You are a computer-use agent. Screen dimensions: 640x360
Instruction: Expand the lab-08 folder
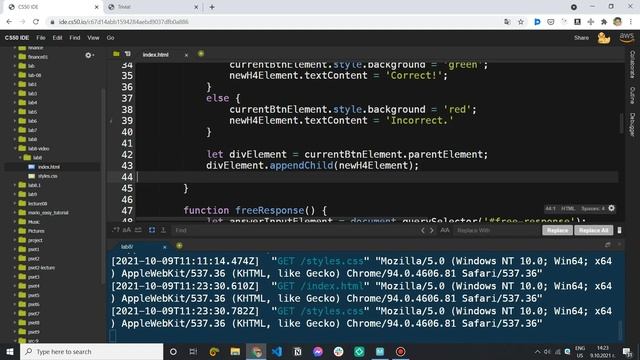tap(15, 75)
